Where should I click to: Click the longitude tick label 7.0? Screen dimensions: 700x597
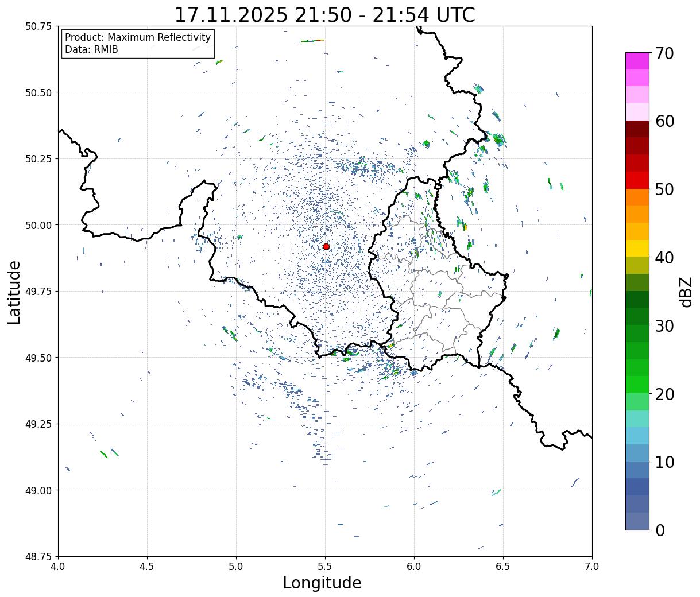(x=592, y=567)
